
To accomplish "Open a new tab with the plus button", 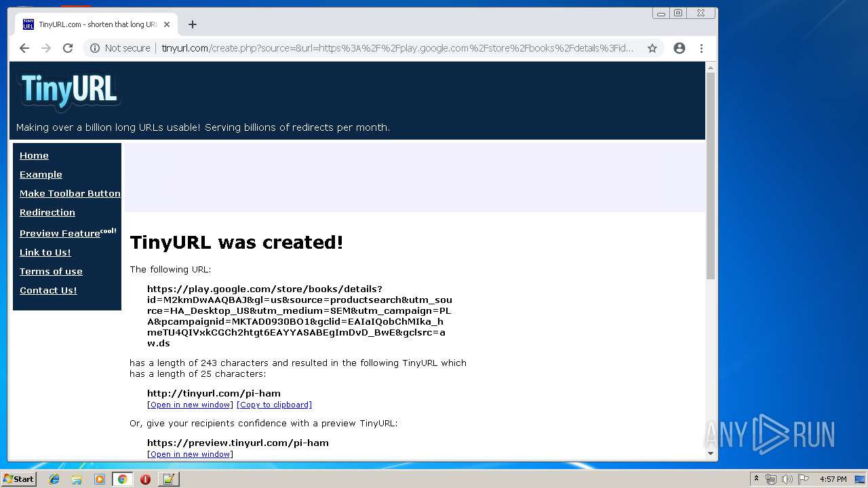I will click(x=193, y=24).
